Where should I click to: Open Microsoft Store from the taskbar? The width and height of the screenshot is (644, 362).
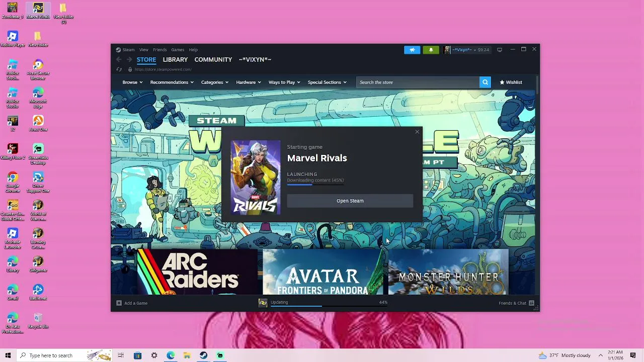click(137, 355)
